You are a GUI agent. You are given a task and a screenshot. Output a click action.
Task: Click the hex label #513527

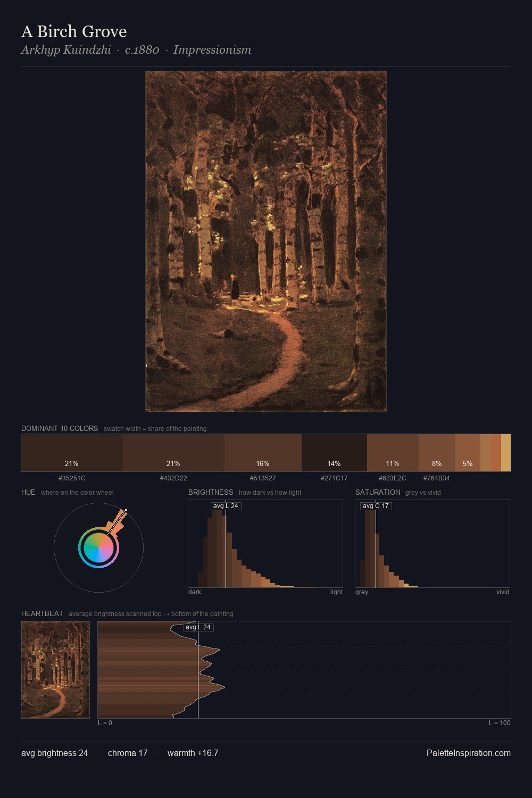[x=263, y=478]
